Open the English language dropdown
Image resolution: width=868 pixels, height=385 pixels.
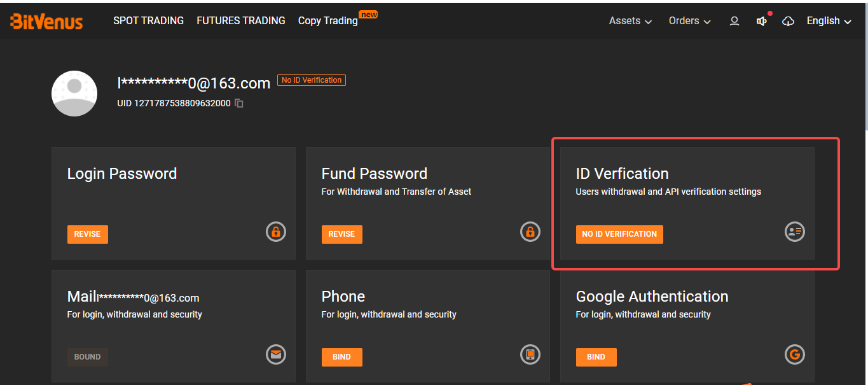click(x=829, y=21)
